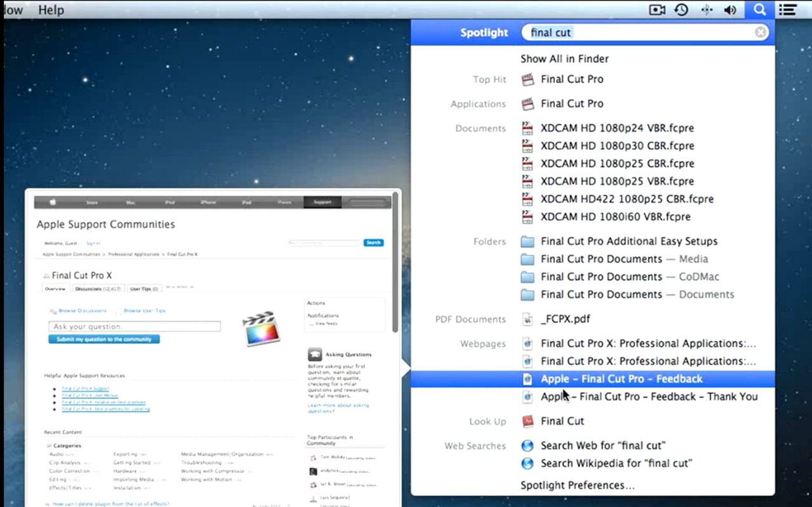Screen dimensions: 812x507
Task: Click the preview pane vertical scrollbar
Action: click(x=396, y=262)
